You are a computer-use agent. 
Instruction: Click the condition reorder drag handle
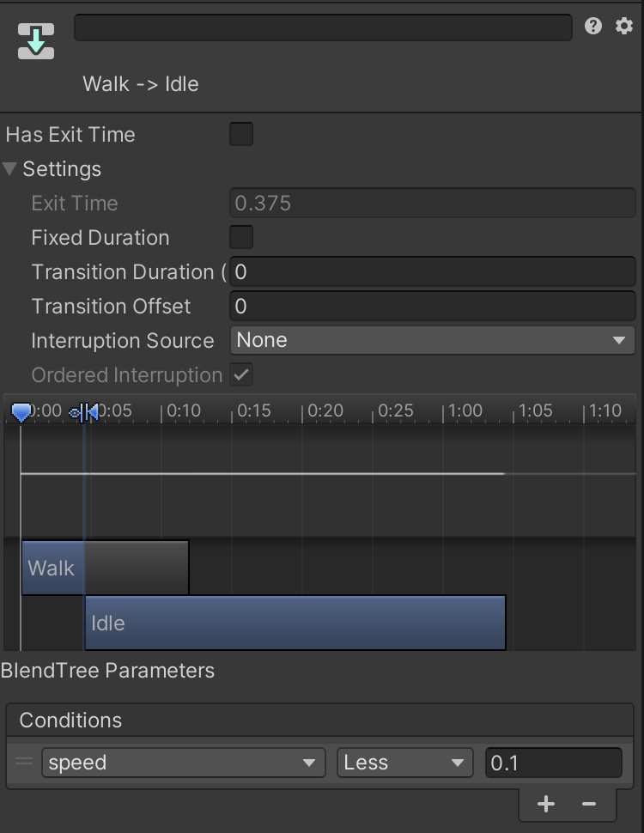(x=24, y=762)
